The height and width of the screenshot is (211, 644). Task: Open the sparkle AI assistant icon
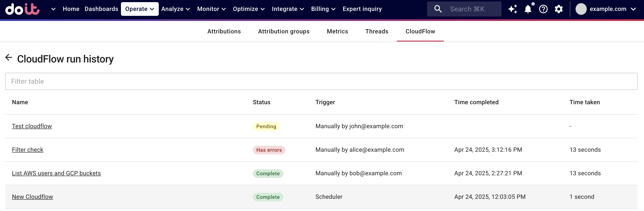[x=512, y=9]
